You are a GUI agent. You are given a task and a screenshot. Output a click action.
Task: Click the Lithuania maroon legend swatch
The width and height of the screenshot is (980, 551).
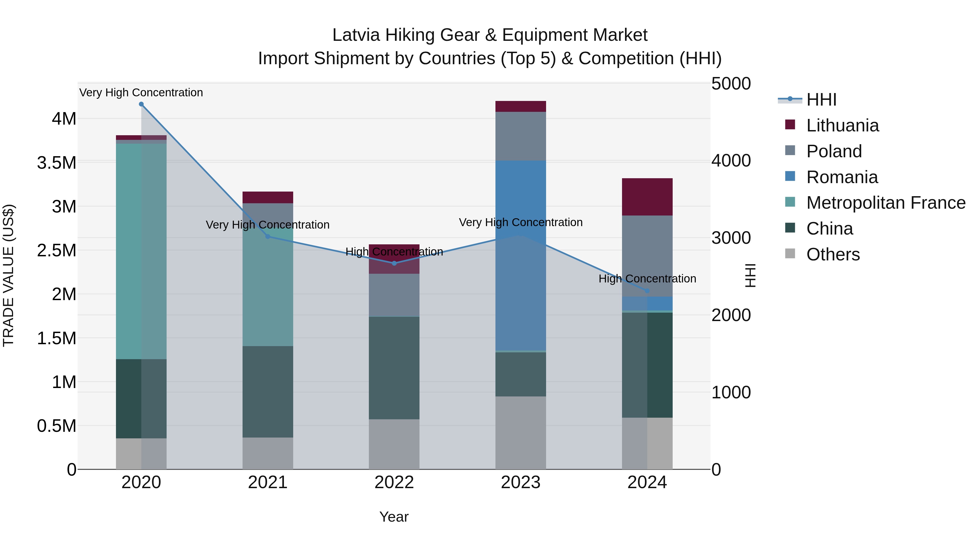790,124
